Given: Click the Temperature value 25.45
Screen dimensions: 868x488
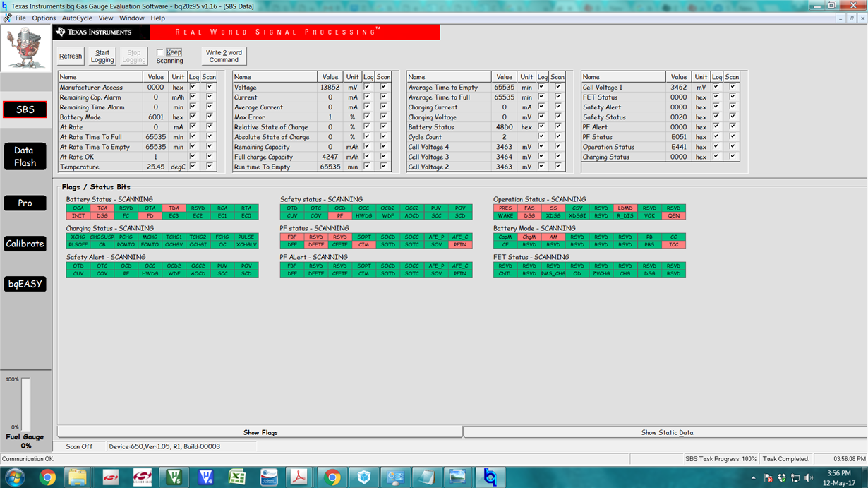Looking at the screenshot, I should (156, 167).
